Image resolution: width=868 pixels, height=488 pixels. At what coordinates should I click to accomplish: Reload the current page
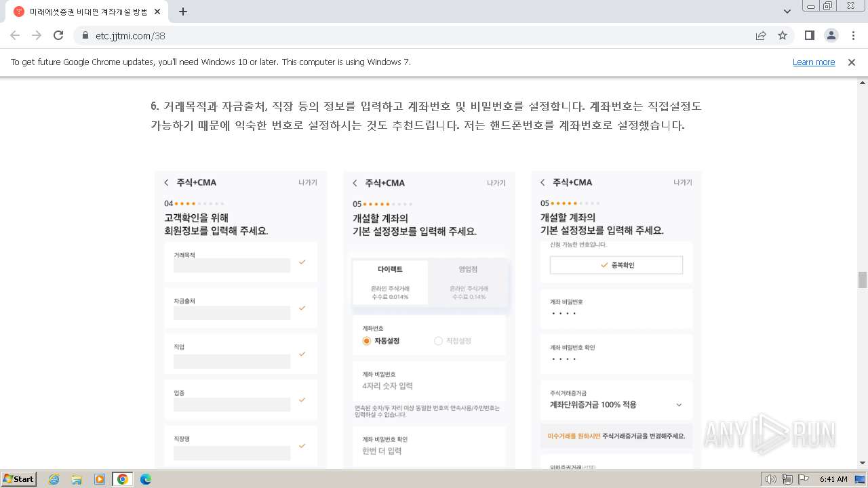(x=58, y=35)
